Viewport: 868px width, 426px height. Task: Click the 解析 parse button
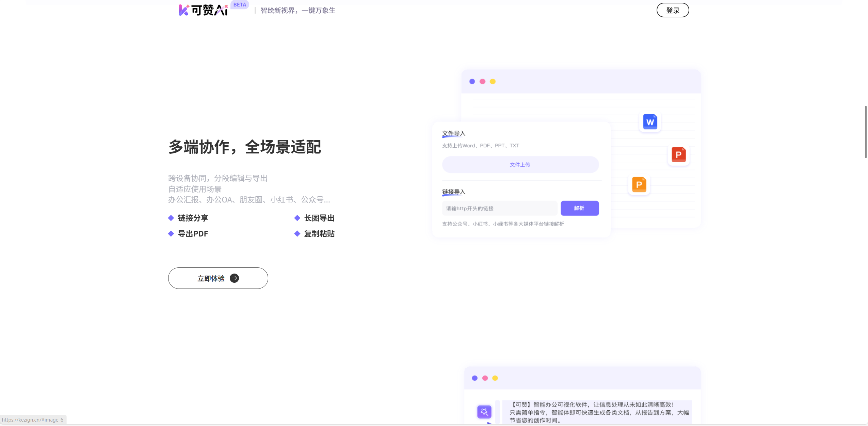[579, 208]
